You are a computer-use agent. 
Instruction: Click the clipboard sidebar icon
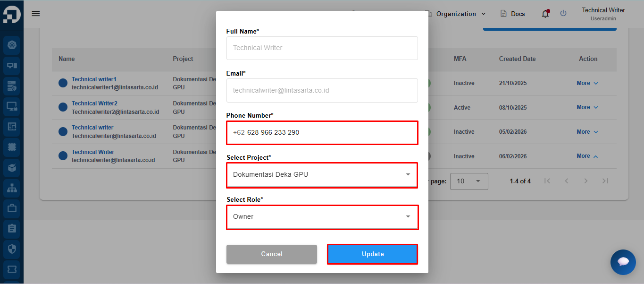pyautogui.click(x=12, y=228)
